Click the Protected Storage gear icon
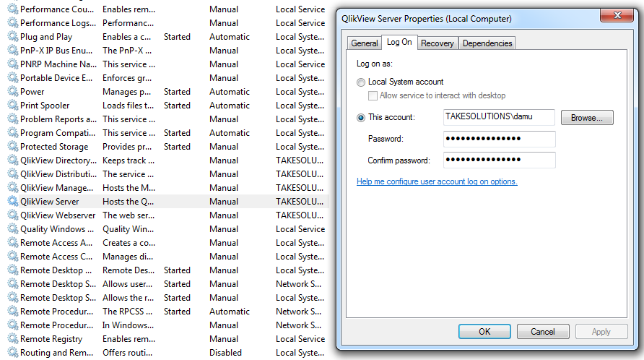 tap(12, 147)
